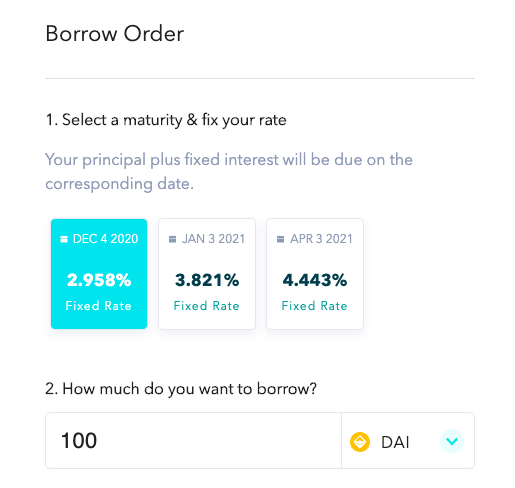Click the 3.821% fixed rate value
The image size is (515, 488).
(x=207, y=280)
